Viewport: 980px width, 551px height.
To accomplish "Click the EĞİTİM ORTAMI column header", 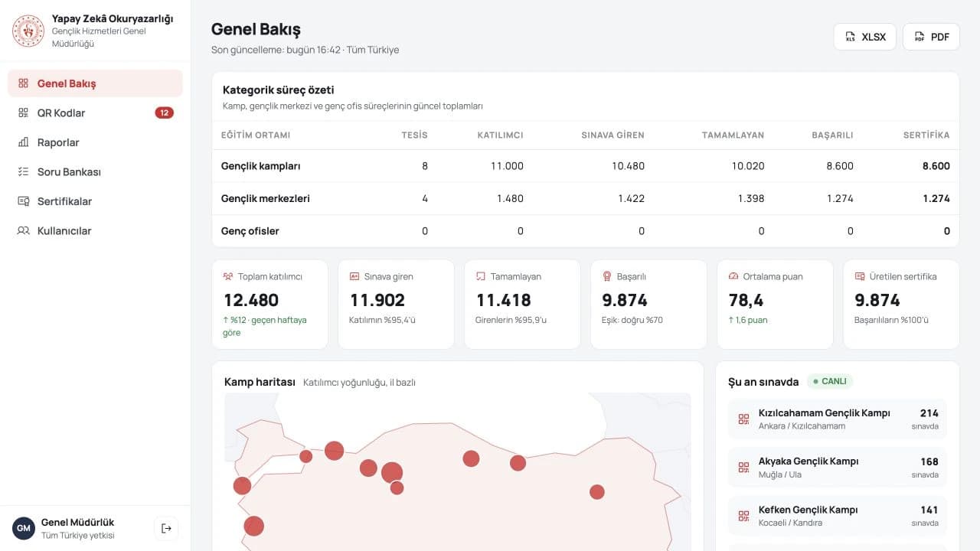I will click(256, 135).
